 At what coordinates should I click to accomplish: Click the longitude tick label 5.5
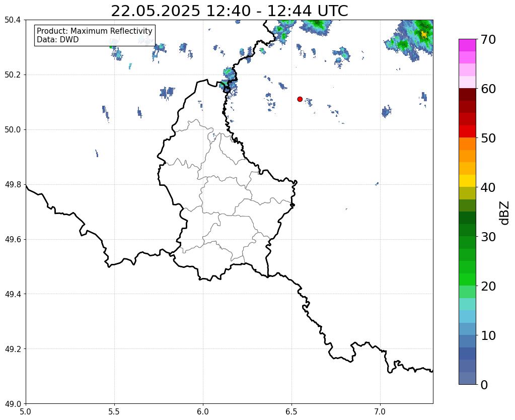tap(114, 412)
